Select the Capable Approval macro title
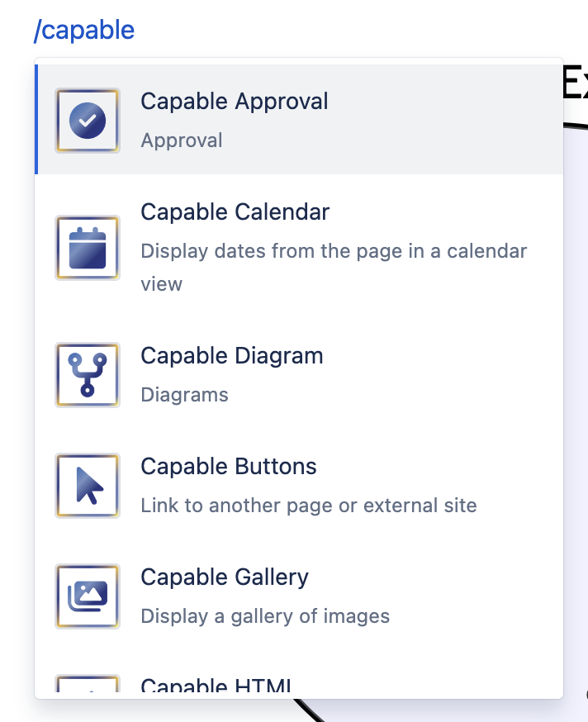The height and width of the screenshot is (722, 588). pos(235,102)
